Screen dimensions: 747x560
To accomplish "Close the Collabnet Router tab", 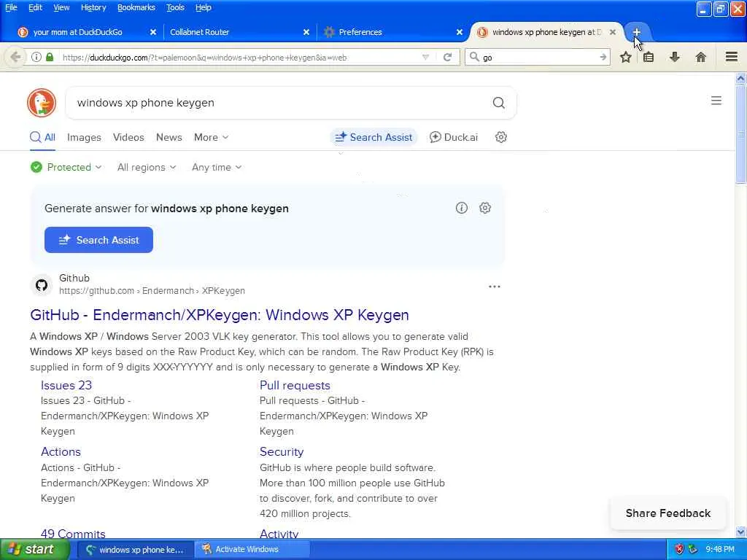I will pyautogui.click(x=306, y=32).
